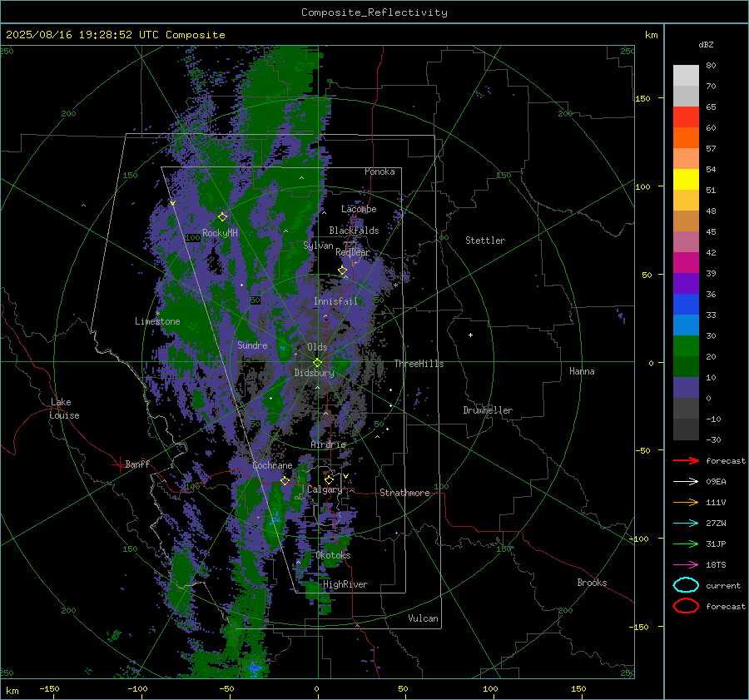
Task: Click the Vulcan label
Action: pyautogui.click(x=423, y=618)
